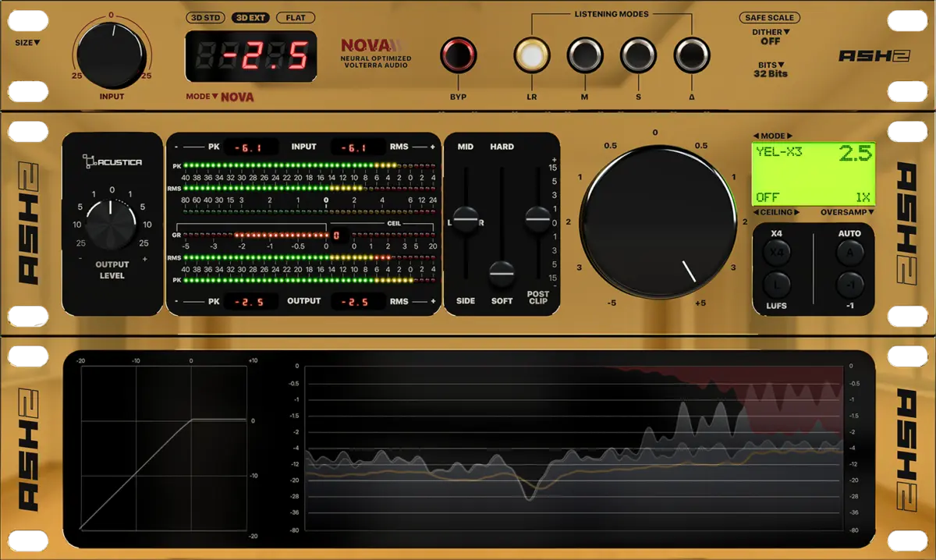Click the MID/SIDE fader handle
This screenshot has height=560, width=936.
[x=466, y=219]
